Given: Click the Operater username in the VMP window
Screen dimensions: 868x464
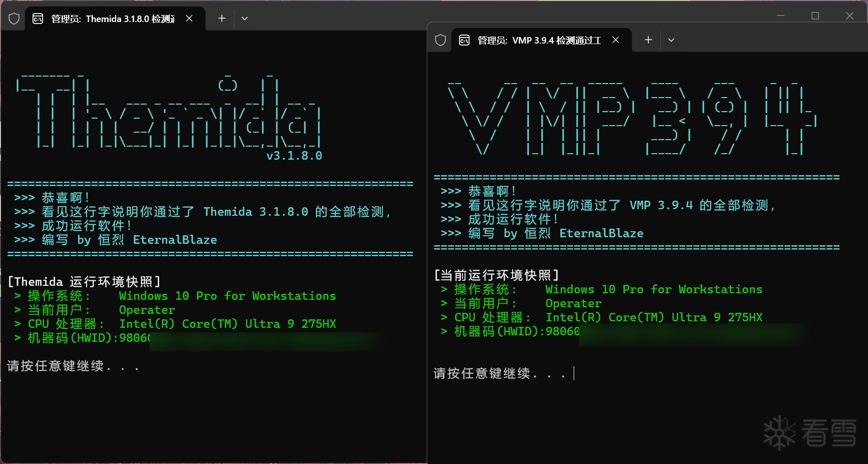Looking at the screenshot, I should coord(574,303).
